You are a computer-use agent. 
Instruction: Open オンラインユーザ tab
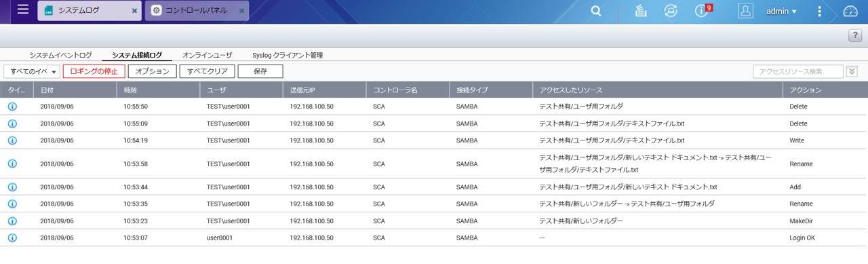(207, 55)
